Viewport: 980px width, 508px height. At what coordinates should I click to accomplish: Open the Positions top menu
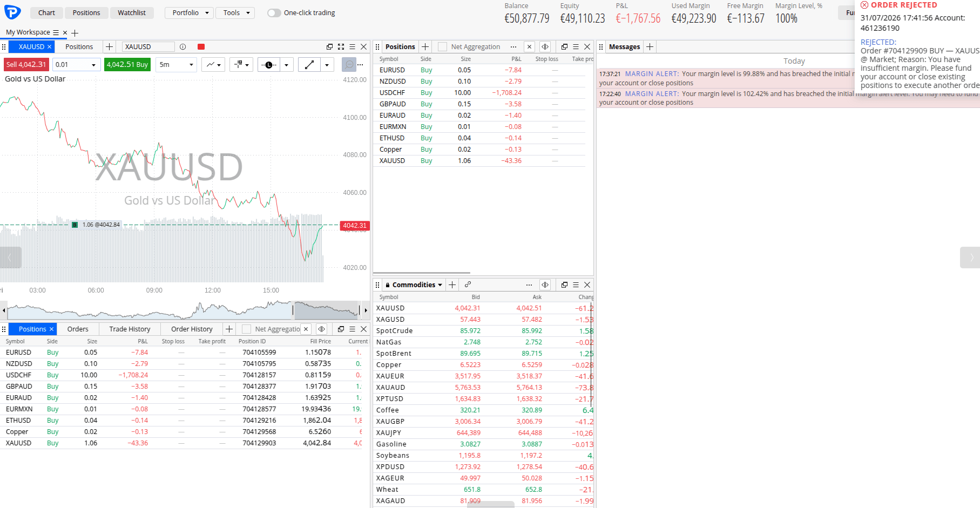click(86, 13)
